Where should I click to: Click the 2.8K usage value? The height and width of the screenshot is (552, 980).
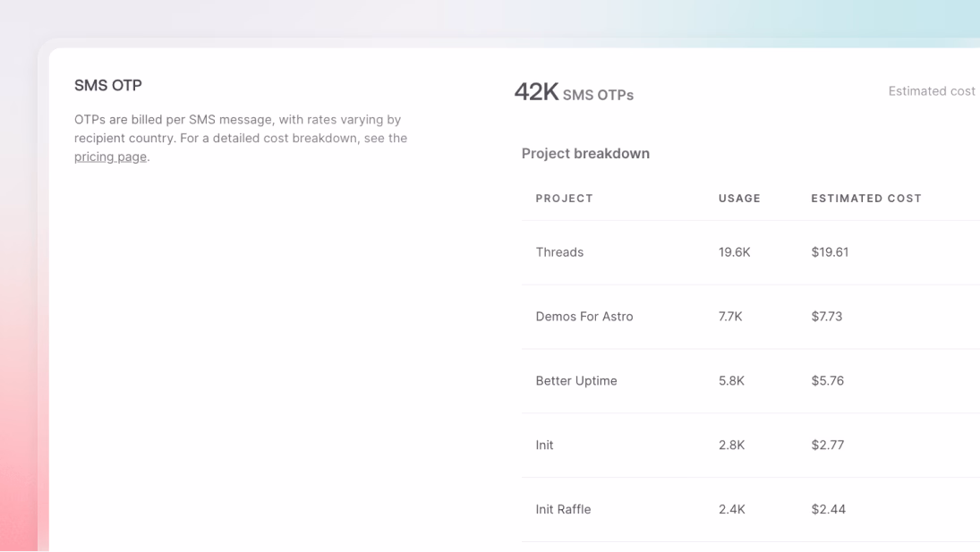point(731,446)
